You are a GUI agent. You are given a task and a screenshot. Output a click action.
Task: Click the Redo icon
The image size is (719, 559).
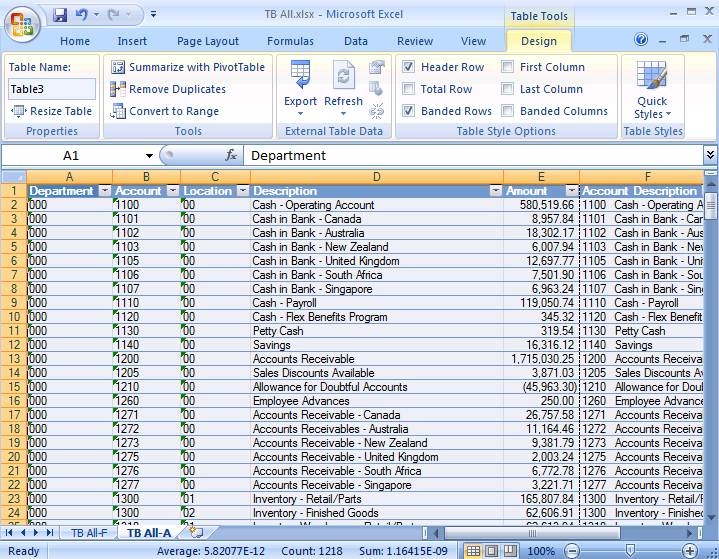click(113, 15)
